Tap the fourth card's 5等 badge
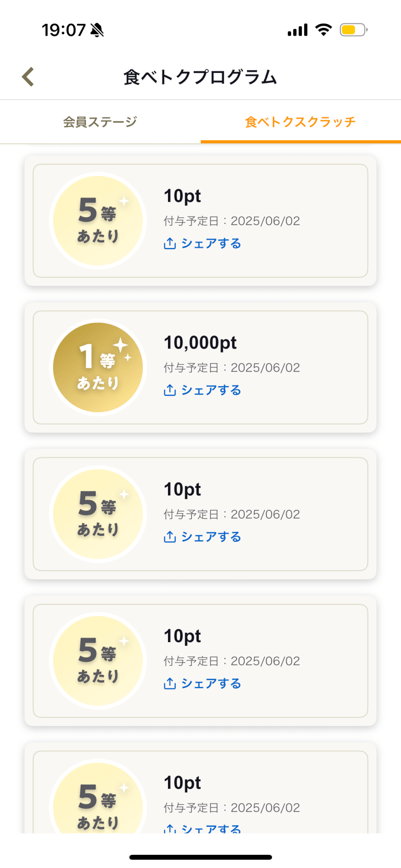Image resolution: width=401 pixels, height=868 pixels. click(x=98, y=661)
